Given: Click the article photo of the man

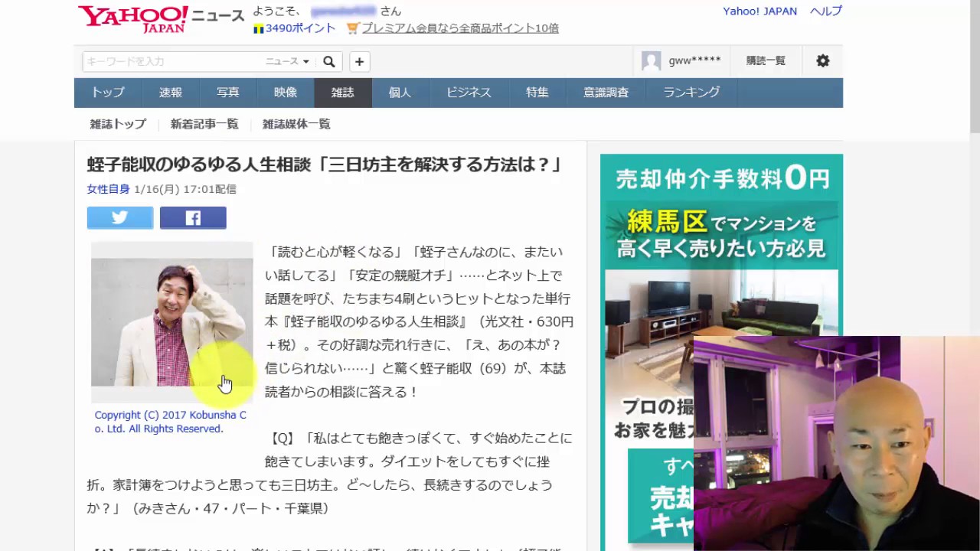Looking at the screenshot, I should [172, 322].
